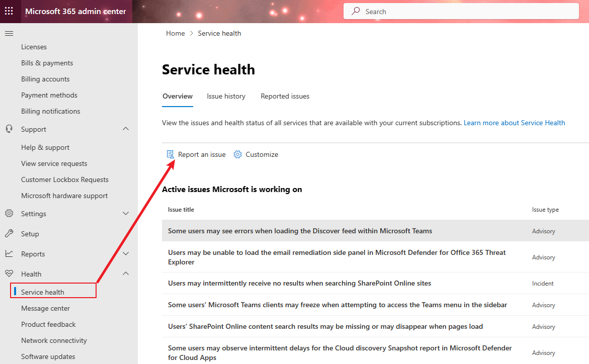Open the Cloud discovery Snapshot report issue
The image size is (589, 364).
[x=340, y=353]
